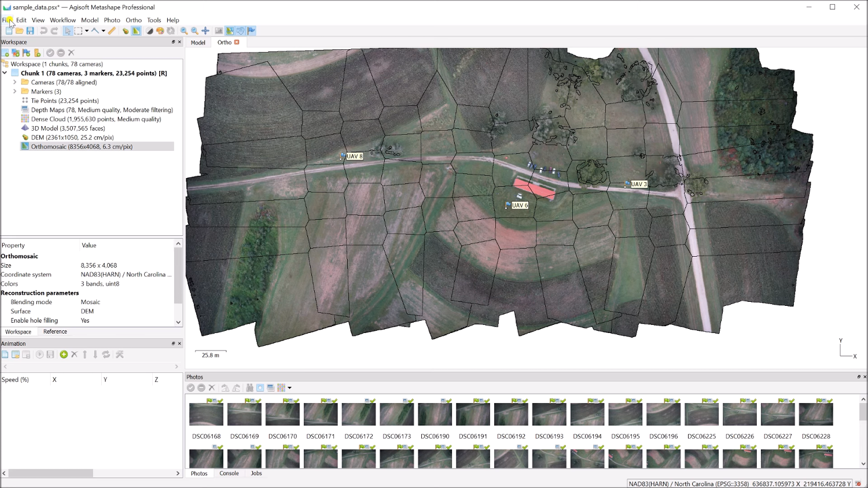Click Add scale bar icon in Workspace
Viewport: 868px width, 488px height.
click(37, 53)
